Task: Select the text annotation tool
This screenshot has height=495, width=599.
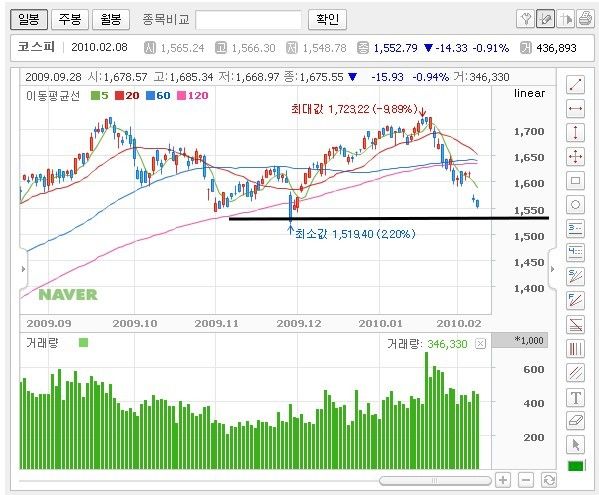Action: [x=575, y=397]
